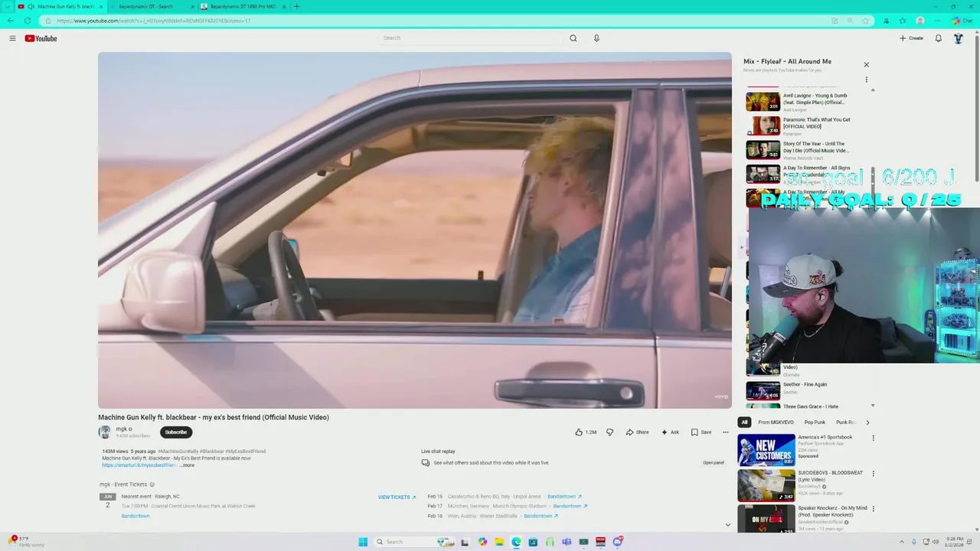Share the video

pos(637,432)
